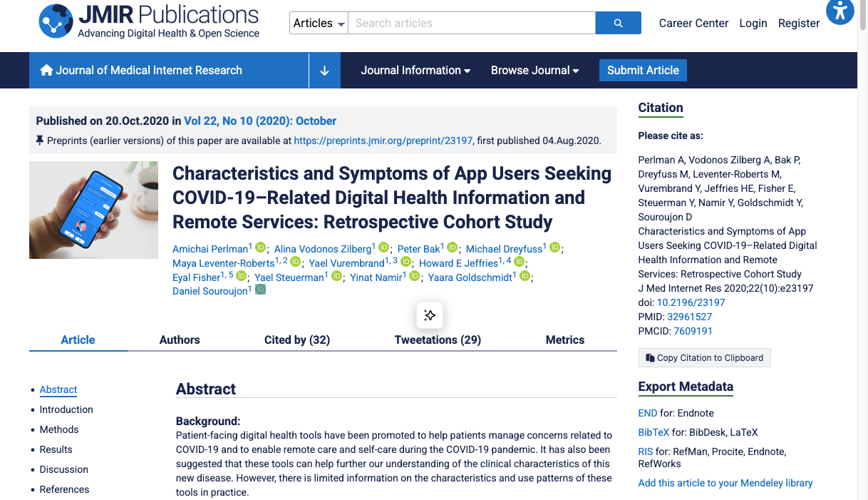Click ORCID icon beside Peter Bak
868x500 pixels.
pos(452,248)
